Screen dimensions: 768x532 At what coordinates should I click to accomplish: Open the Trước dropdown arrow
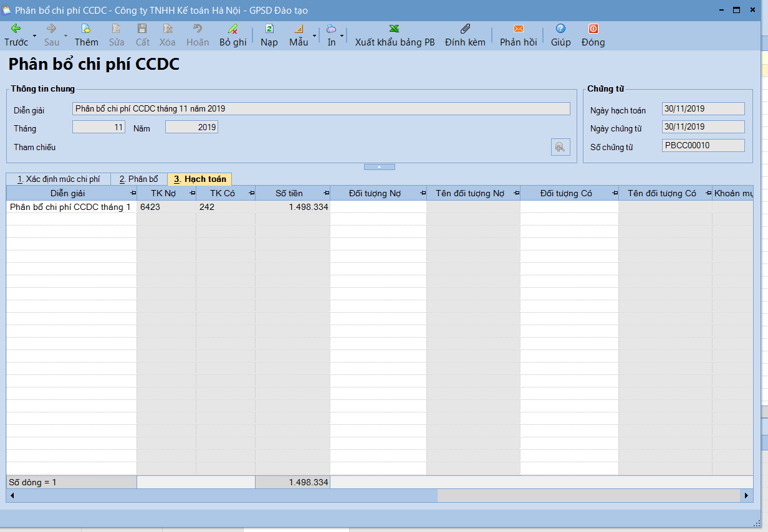(34, 36)
